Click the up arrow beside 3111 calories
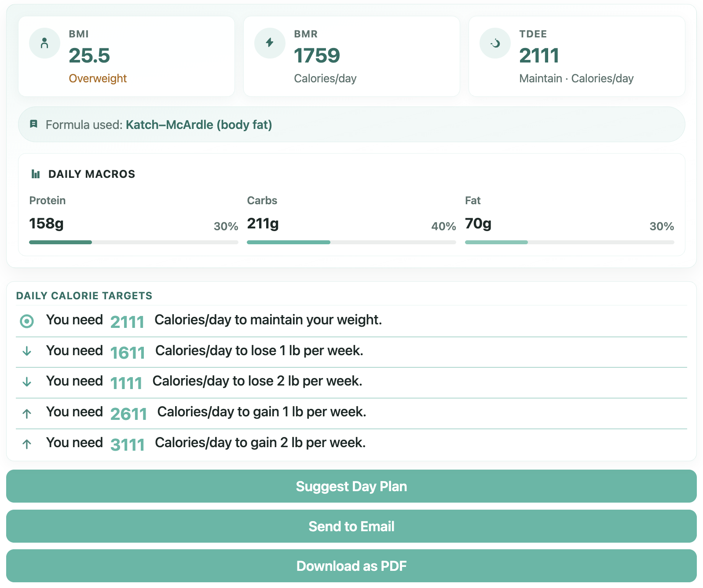The width and height of the screenshot is (703, 588). (x=27, y=444)
